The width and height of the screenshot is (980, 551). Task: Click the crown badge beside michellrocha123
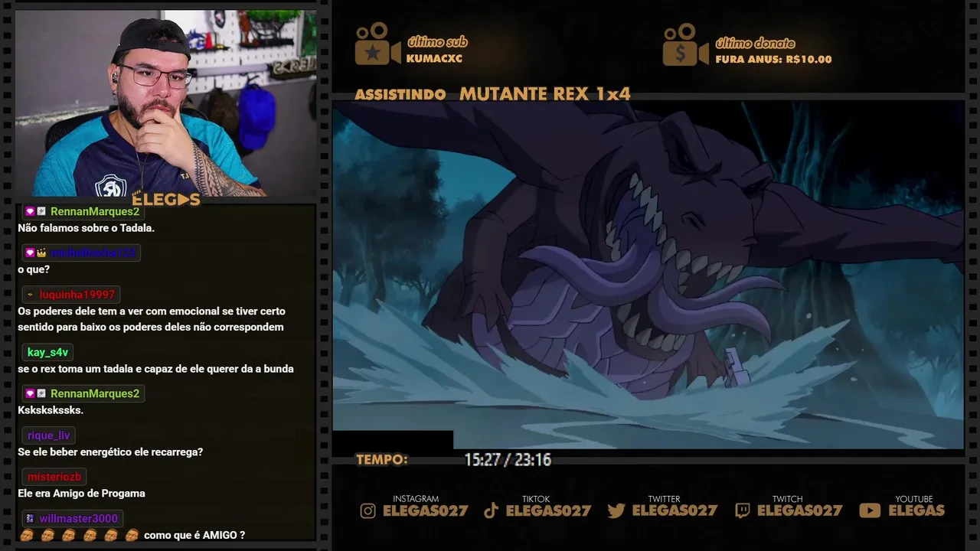[x=41, y=253]
